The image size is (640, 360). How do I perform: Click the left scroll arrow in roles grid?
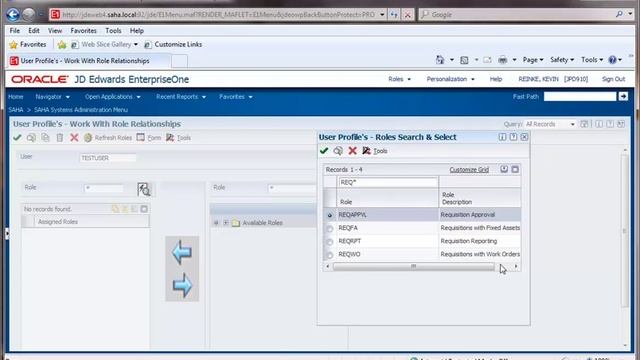(x=327, y=267)
